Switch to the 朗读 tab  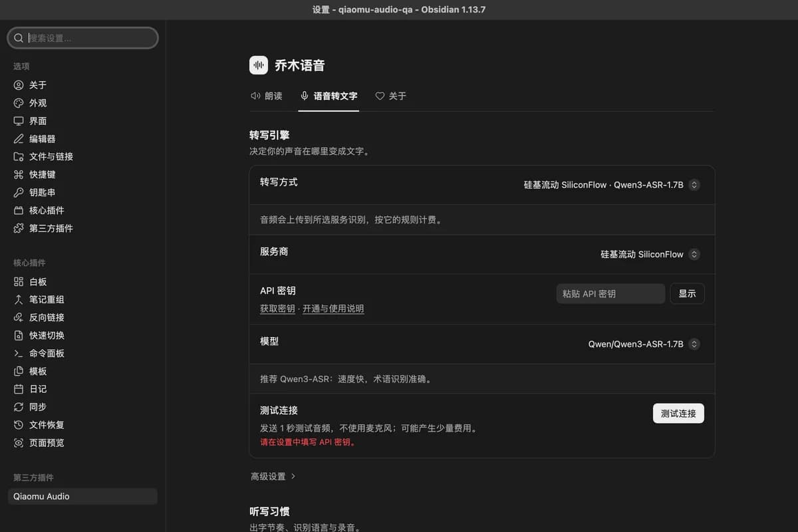tap(267, 96)
